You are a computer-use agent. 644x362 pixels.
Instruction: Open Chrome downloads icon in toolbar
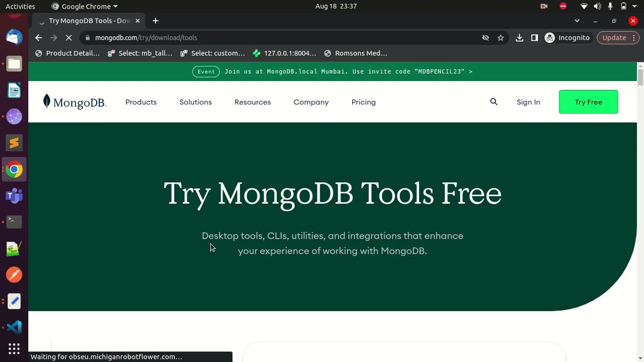(520, 38)
